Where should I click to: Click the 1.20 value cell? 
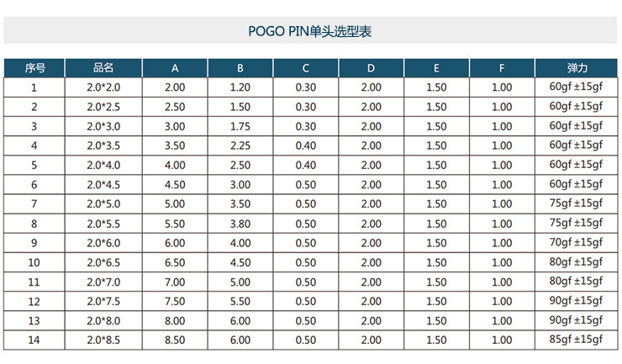240,87
